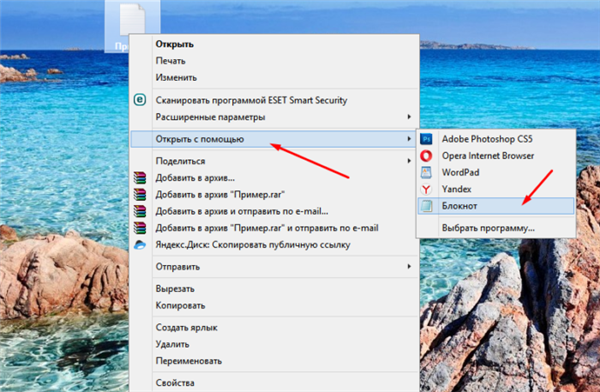Image resolution: width=600 pixels, height=392 pixels.
Task: Open the file with 'Opera Internet Browser'
Action: point(496,155)
